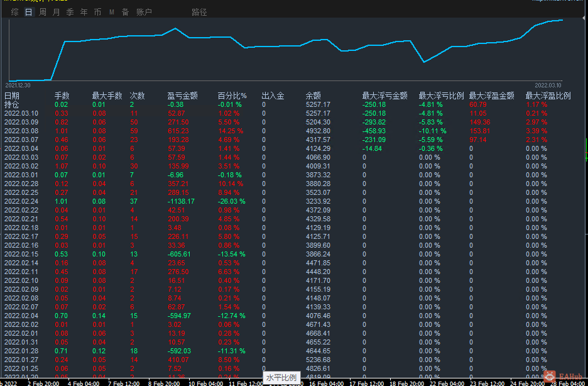Viewport: 588px width, 386px height.
Task: Select the 持仓 open positions row
Action: coord(12,104)
